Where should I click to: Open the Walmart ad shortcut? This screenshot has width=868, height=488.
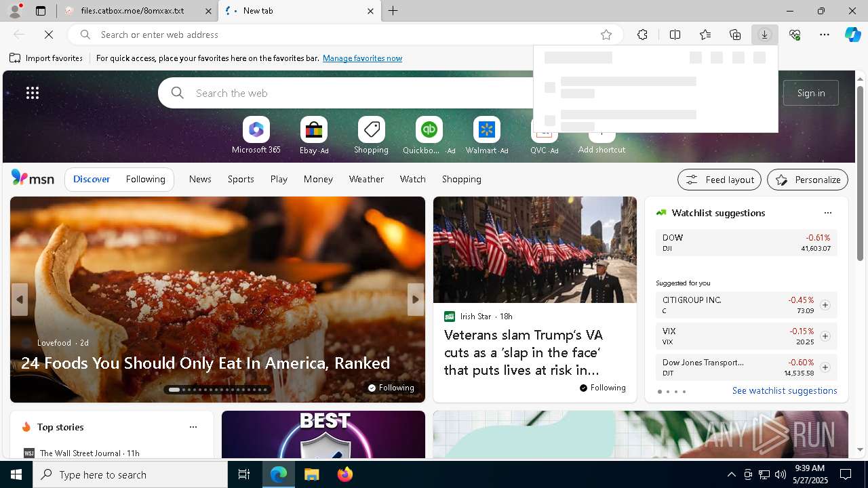486,136
